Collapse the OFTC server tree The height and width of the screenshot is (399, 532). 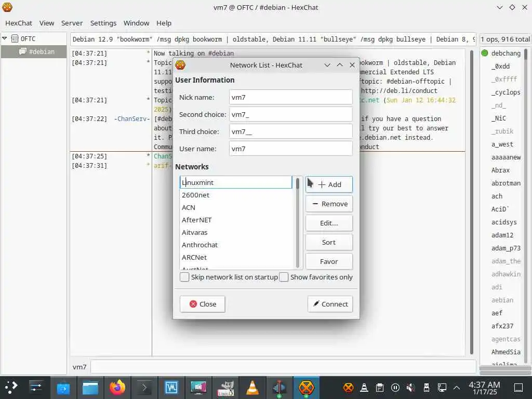[5, 38]
